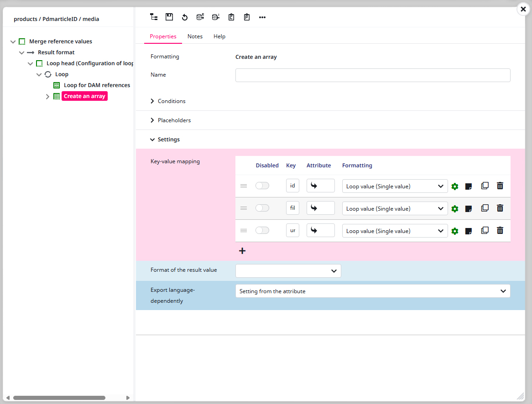The height and width of the screenshot is (404, 532).
Task: Click Attribute field in ur row
Action: coord(321,230)
